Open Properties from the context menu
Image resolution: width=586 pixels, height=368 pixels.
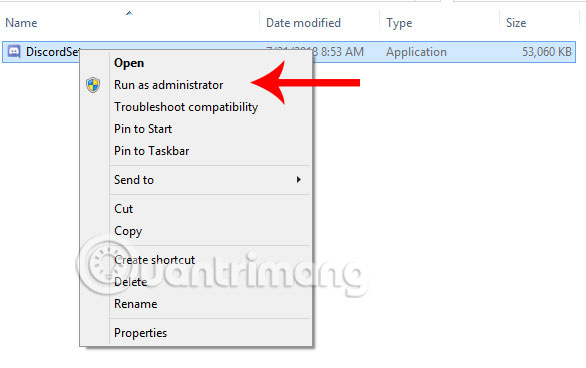(x=141, y=333)
